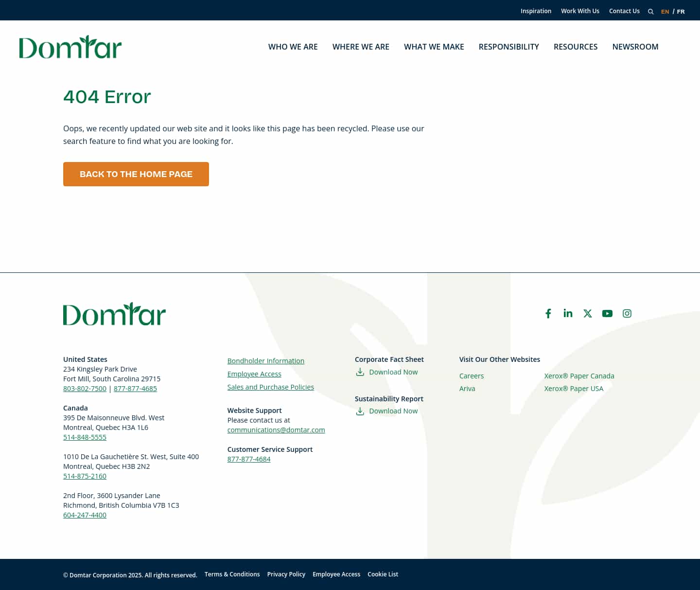Click Download Now for Corporate Fact Sheet

(x=393, y=372)
